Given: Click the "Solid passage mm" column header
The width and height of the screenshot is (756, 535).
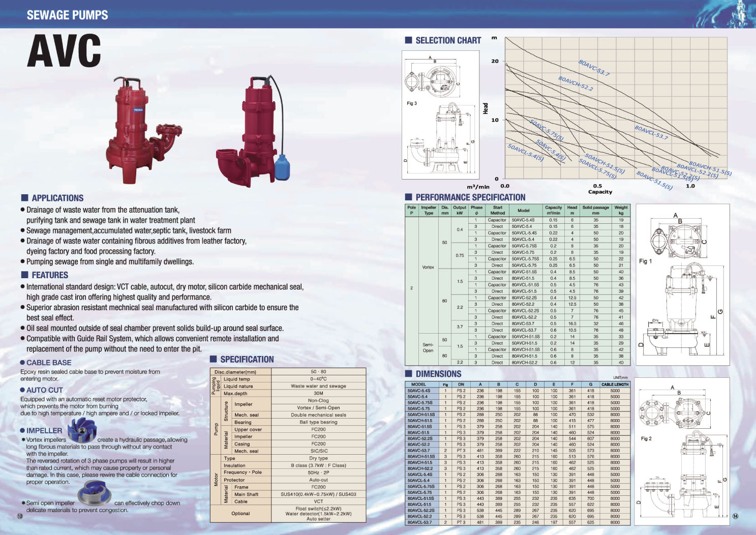Looking at the screenshot, I should click(595, 210).
